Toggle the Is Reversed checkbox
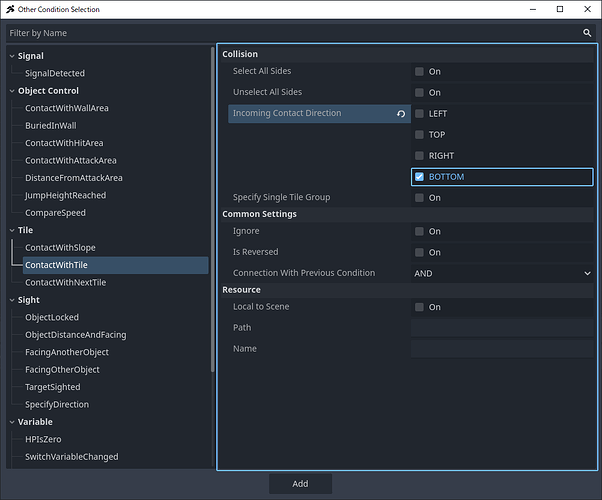Screen dimensions: 602x500 click(419, 252)
